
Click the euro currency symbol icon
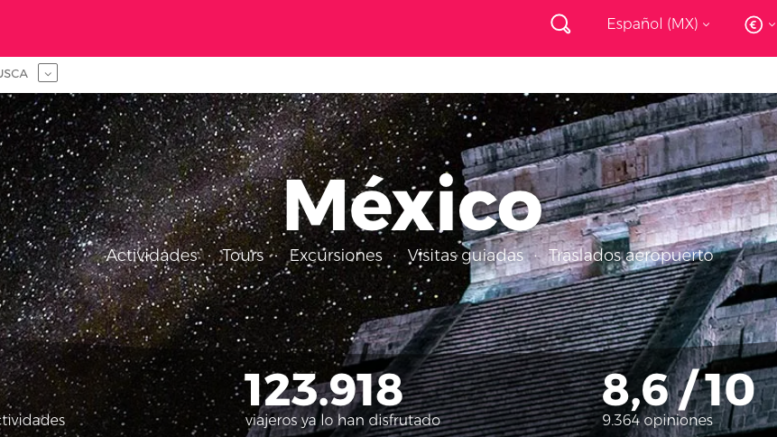753,25
